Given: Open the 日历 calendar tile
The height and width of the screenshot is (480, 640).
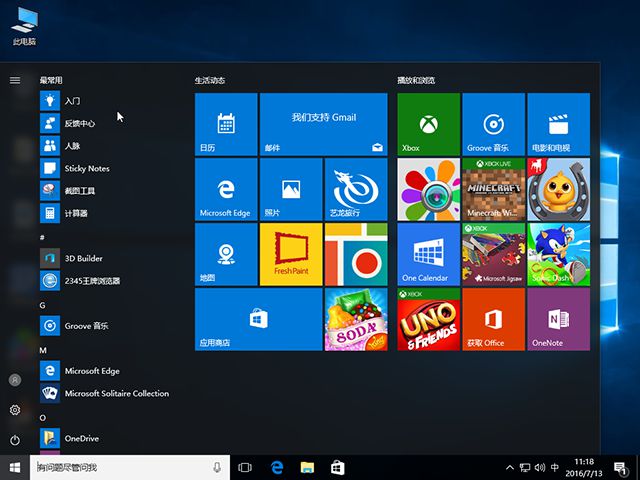Looking at the screenshot, I should coord(225,124).
